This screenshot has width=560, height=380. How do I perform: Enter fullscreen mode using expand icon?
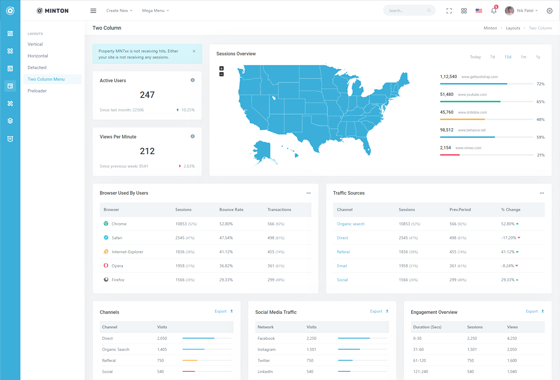coord(449,11)
